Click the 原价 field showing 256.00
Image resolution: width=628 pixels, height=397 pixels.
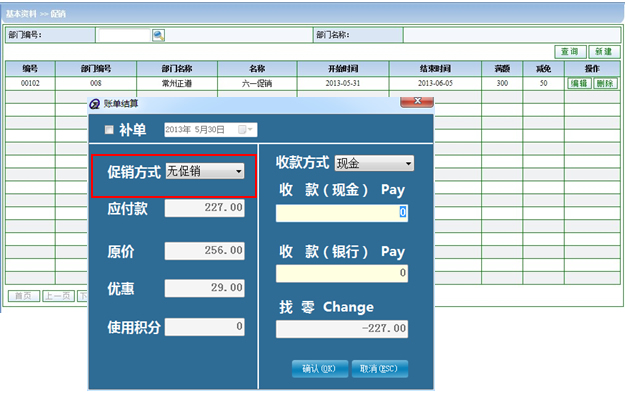tap(205, 251)
